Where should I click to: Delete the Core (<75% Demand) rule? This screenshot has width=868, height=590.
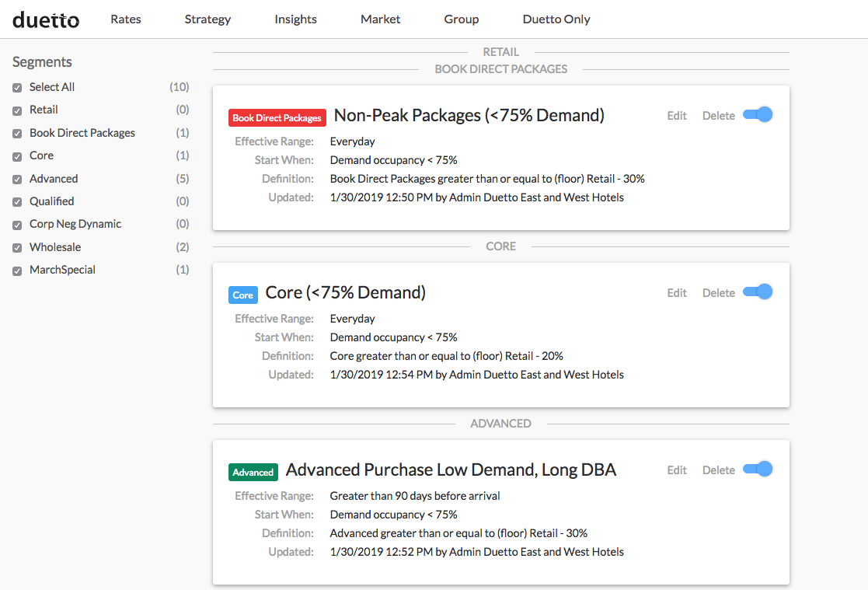(x=718, y=293)
